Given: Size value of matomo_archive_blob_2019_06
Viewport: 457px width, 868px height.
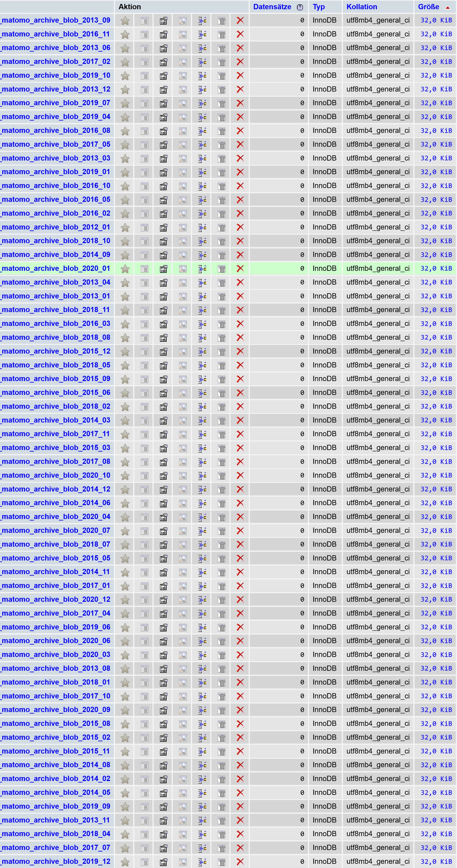Looking at the screenshot, I should pos(436,627).
